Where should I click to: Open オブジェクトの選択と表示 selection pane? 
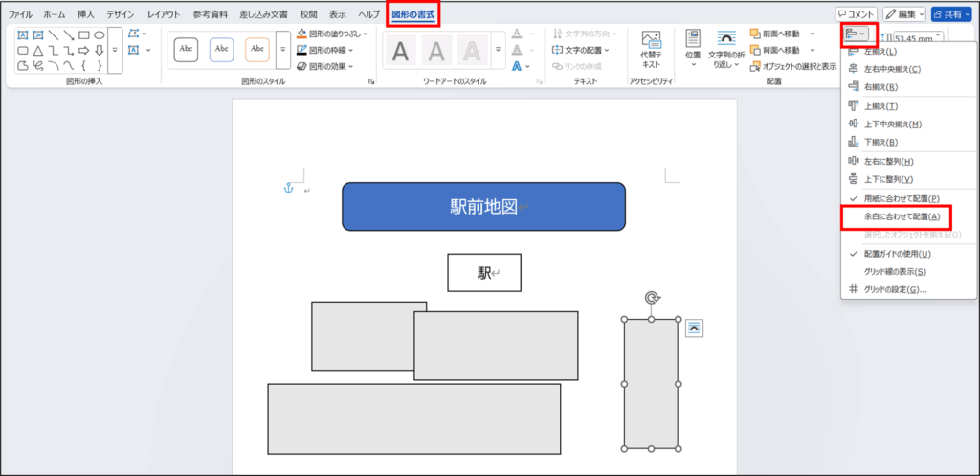(793, 66)
